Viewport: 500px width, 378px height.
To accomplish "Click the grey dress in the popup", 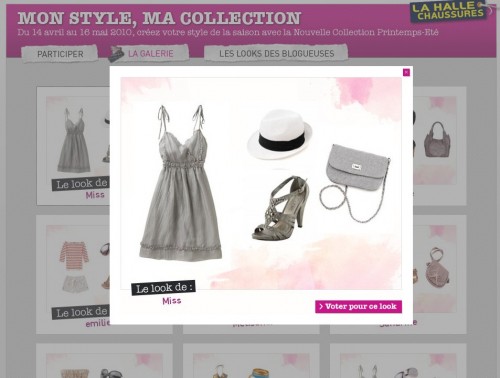I will (x=180, y=183).
